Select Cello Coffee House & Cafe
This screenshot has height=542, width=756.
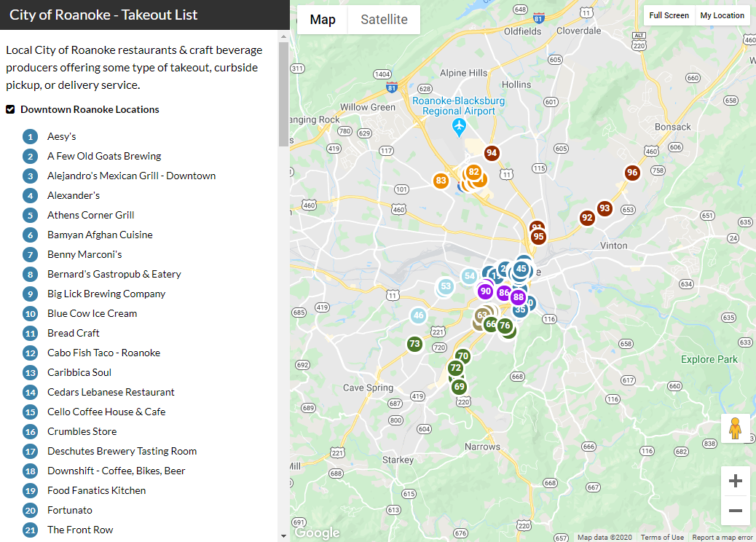106,412
